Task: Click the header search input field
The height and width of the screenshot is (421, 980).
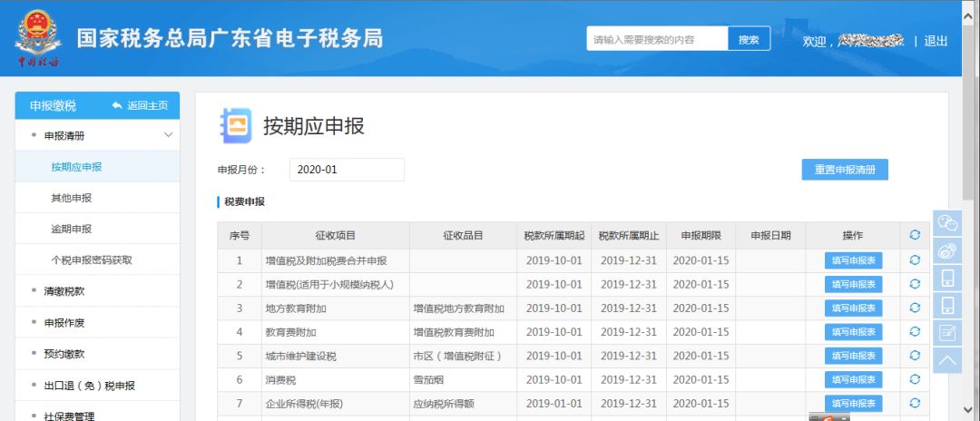Action: point(657,39)
